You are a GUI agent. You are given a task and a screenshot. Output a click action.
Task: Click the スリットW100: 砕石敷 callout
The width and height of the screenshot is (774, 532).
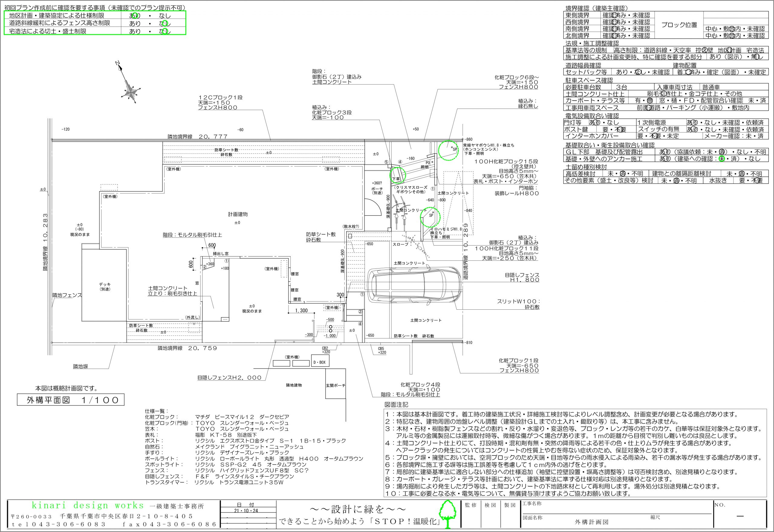[518, 304]
